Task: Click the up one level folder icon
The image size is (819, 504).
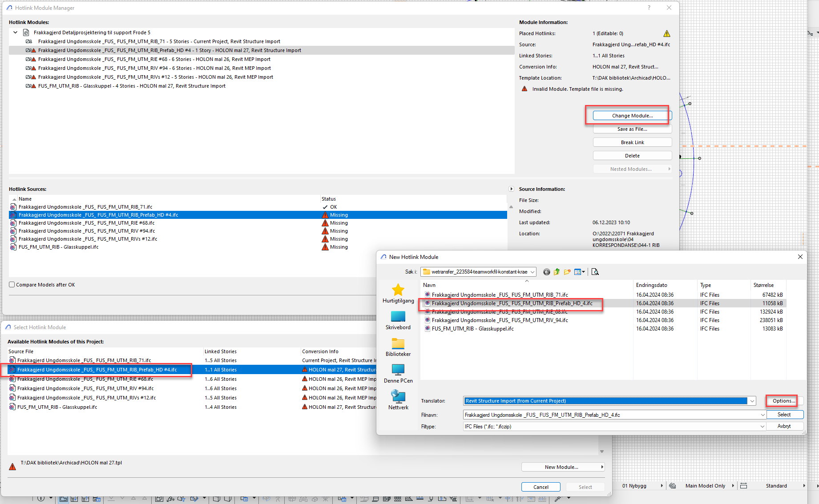Action: (557, 272)
